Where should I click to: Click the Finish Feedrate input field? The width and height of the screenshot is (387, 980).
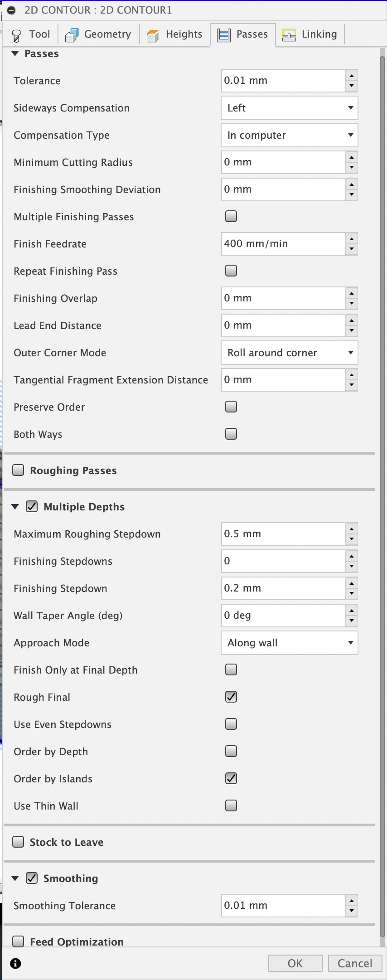click(283, 244)
